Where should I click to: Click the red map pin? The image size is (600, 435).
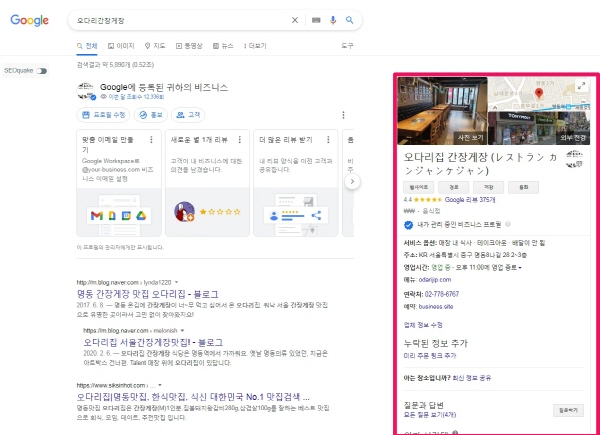coord(539,93)
